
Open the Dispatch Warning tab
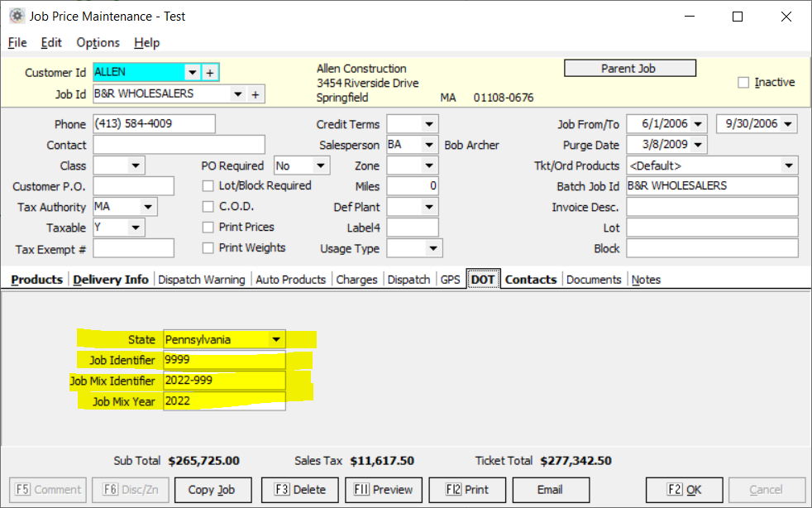coord(201,280)
